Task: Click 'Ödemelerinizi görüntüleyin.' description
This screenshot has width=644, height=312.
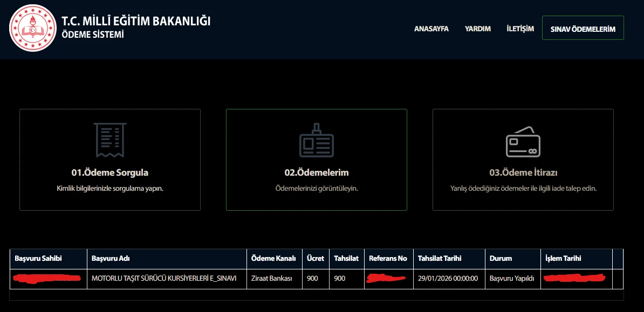Action: [x=316, y=189]
